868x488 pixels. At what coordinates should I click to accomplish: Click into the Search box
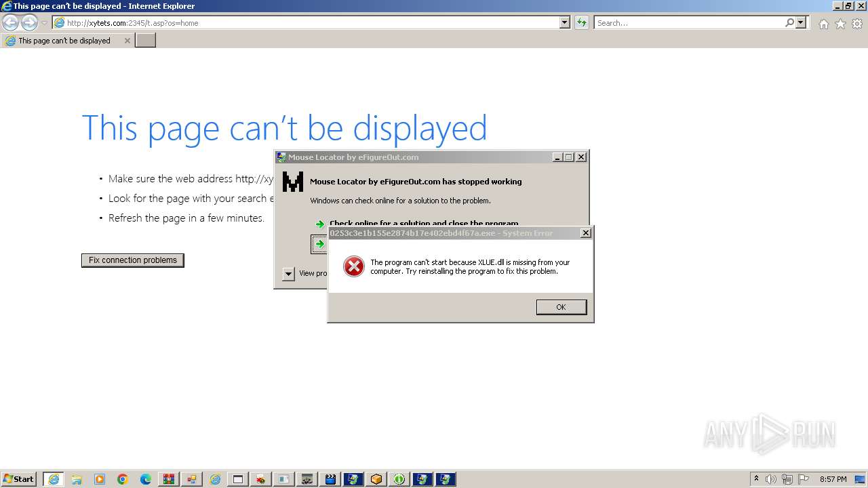click(x=689, y=23)
